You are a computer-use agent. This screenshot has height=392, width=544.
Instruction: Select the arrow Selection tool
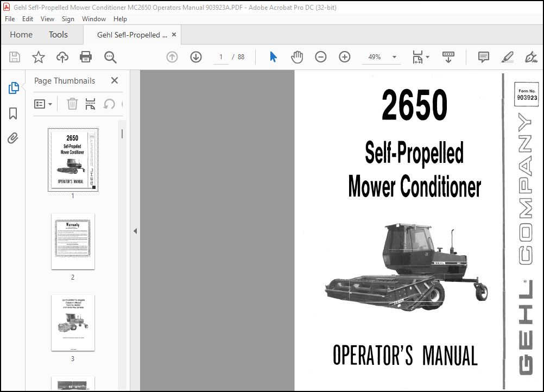[274, 57]
